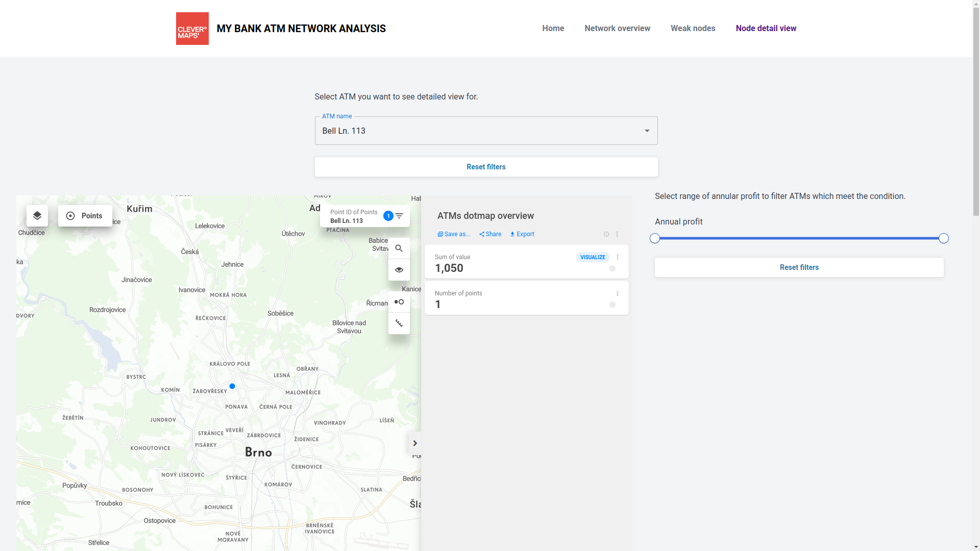Click the filter list icon on map

click(399, 216)
